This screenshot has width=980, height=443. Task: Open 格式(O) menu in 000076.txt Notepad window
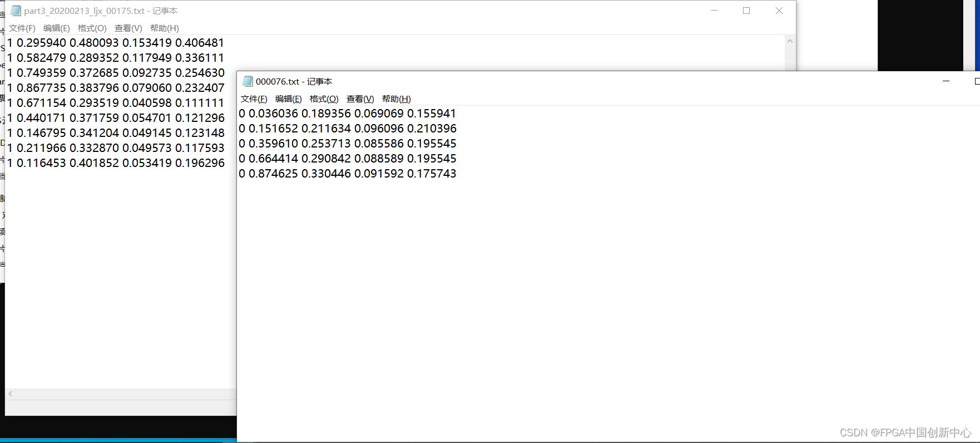[324, 99]
